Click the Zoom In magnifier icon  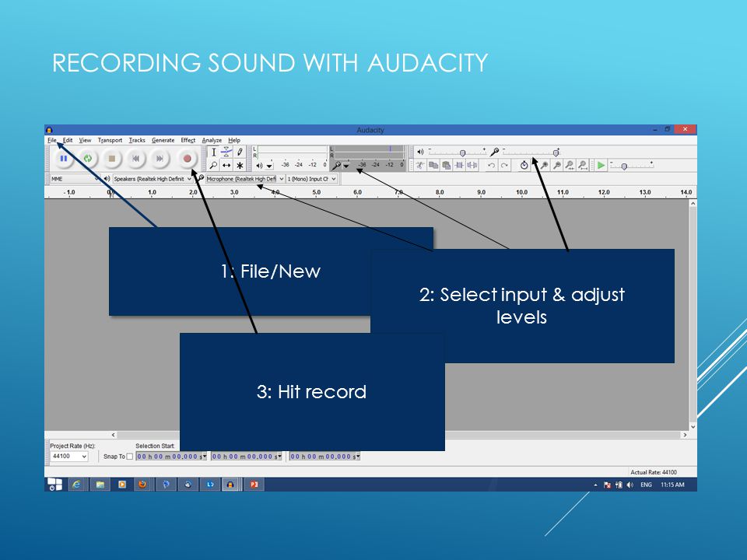[544, 165]
